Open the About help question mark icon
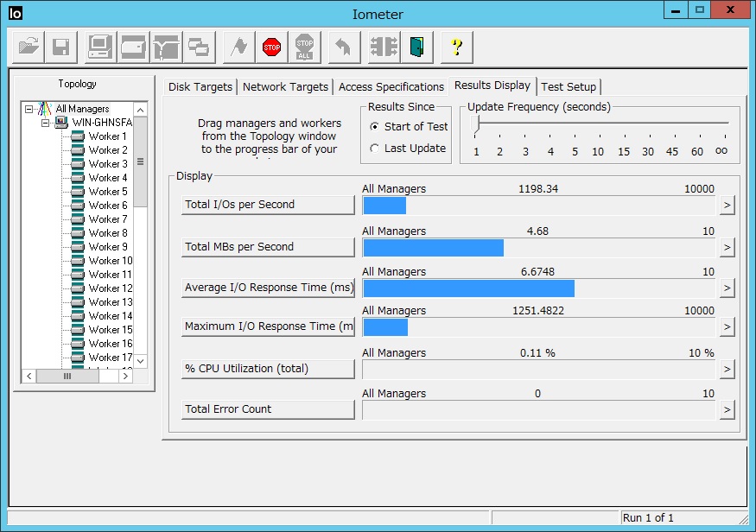Viewport: 756px width, 532px height. (x=457, y=47)
